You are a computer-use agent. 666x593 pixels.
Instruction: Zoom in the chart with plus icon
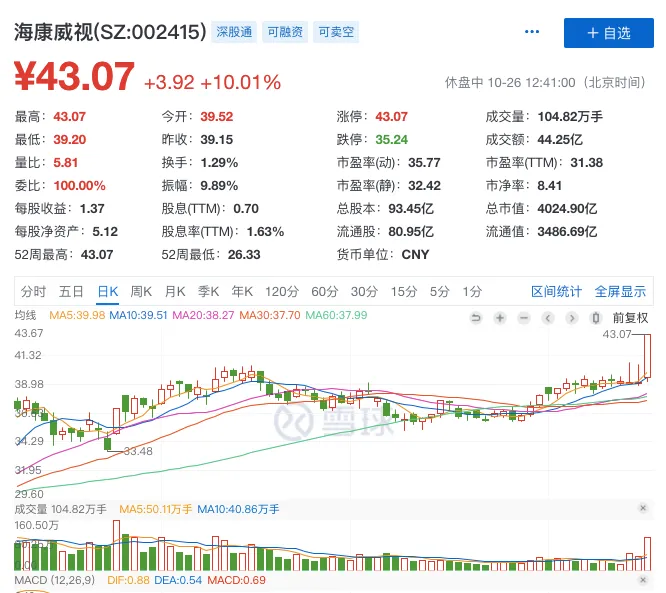pos(500,318)
